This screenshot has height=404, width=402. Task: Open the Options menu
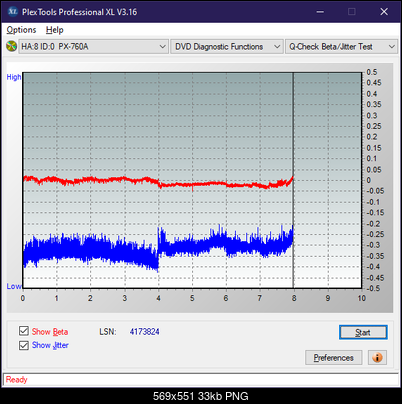tap(21, 30)
